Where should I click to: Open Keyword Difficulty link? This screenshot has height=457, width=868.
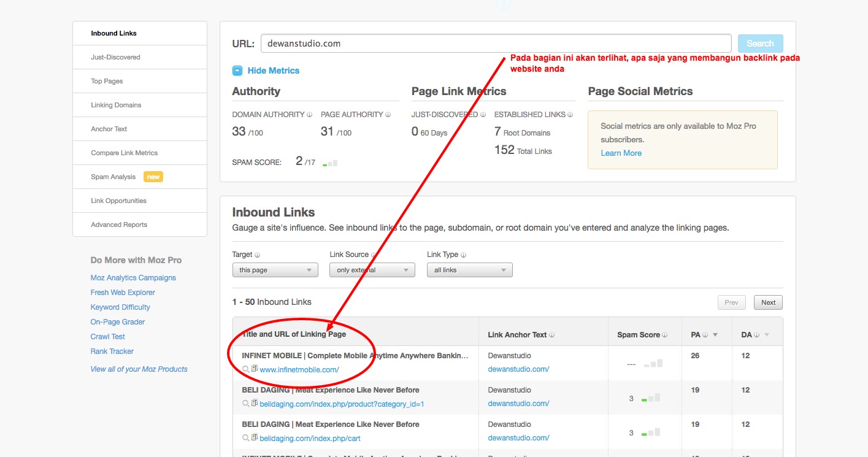coord(120,307)
